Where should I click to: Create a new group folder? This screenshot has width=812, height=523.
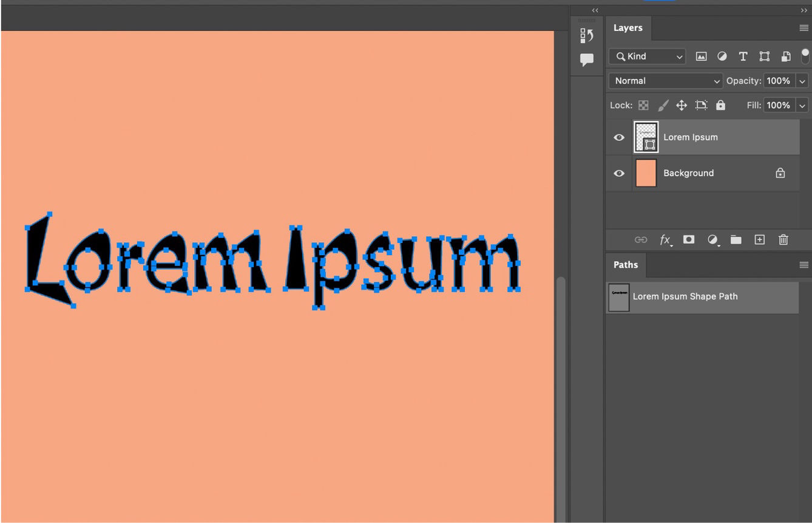point(736,239)
